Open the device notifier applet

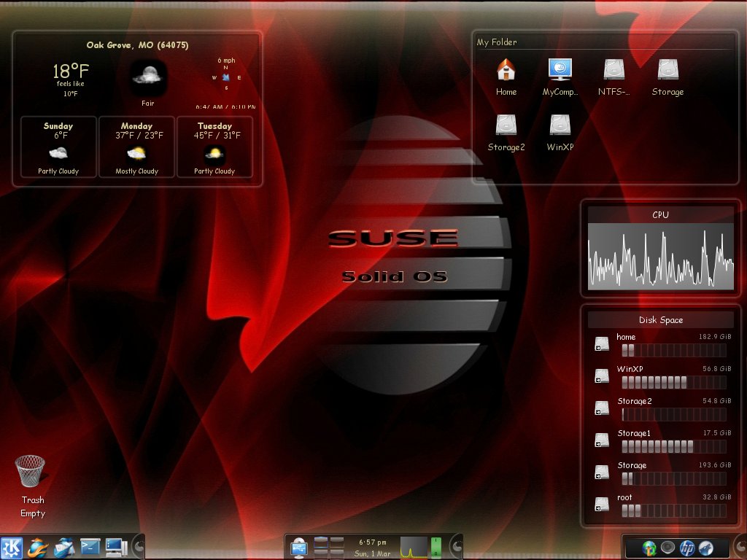click(x=298, y=548)
